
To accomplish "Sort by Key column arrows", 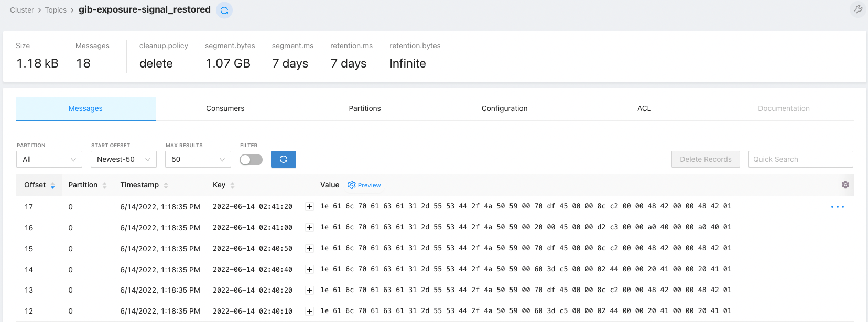I will 232,185.
